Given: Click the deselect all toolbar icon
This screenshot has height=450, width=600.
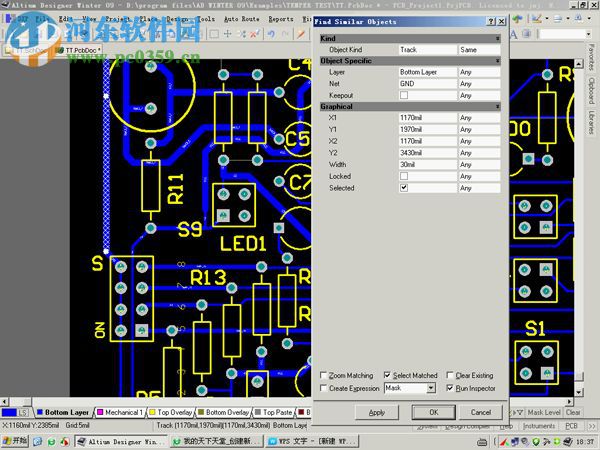Looking at the screenshot, I should (241, 34).
